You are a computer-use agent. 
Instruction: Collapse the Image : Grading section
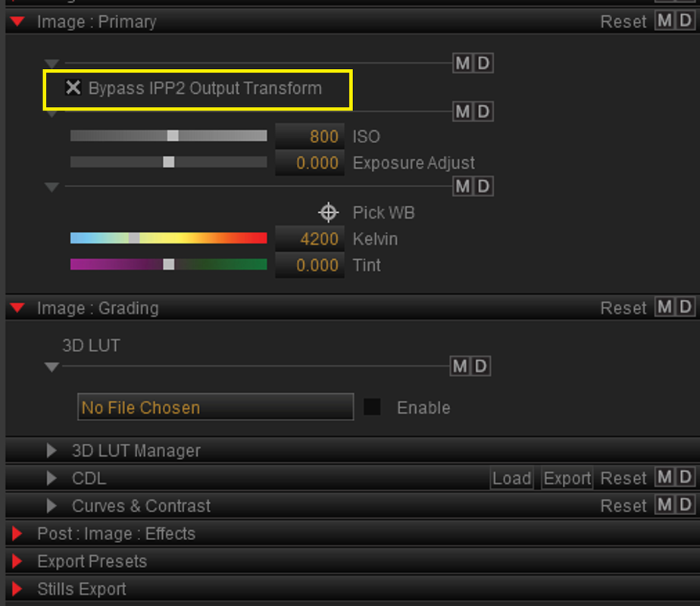click(x=17, y=308)
